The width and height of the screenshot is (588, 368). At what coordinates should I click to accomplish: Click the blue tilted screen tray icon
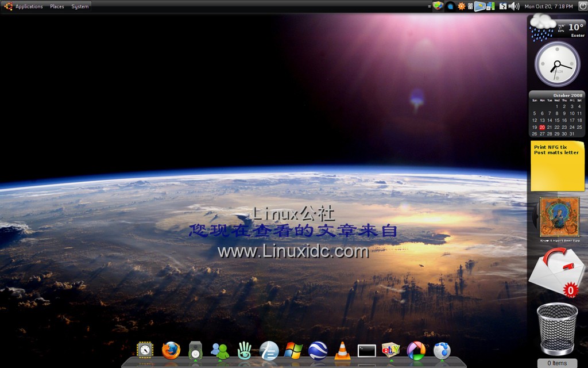(x=479, y=6)
